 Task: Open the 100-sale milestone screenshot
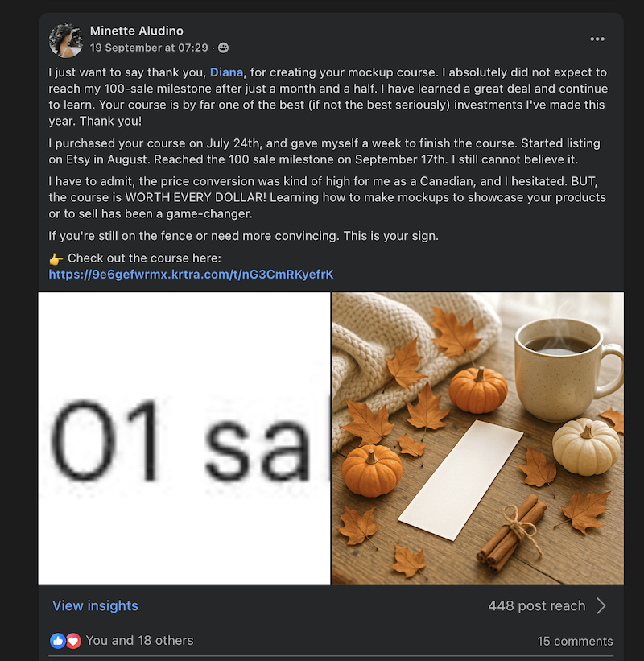(183, 440)
